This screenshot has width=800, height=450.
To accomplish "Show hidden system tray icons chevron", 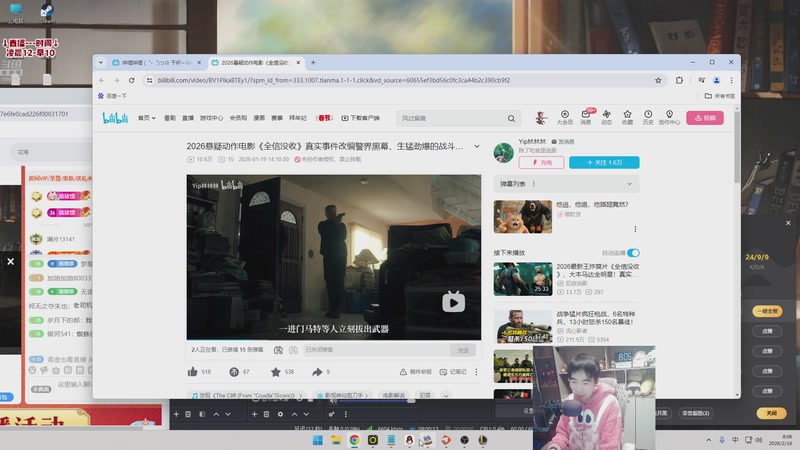I will point(708,440).
